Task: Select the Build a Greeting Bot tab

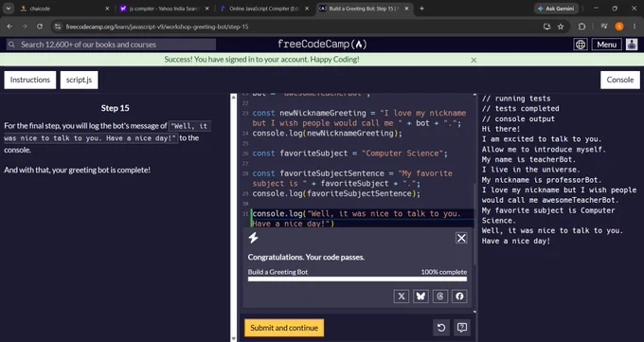Action: pyautogui.click(x=364, y=9)
